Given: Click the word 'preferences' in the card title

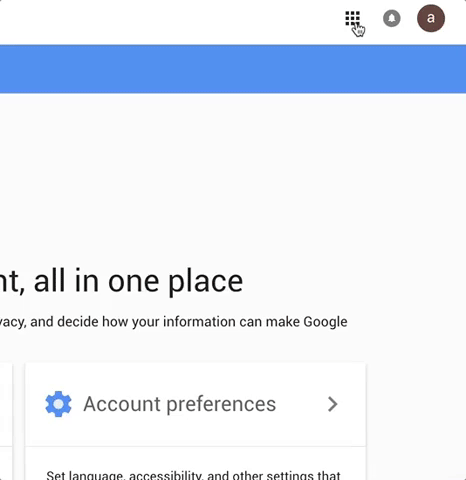Looking at the screenshot, I should pos(221,405).
